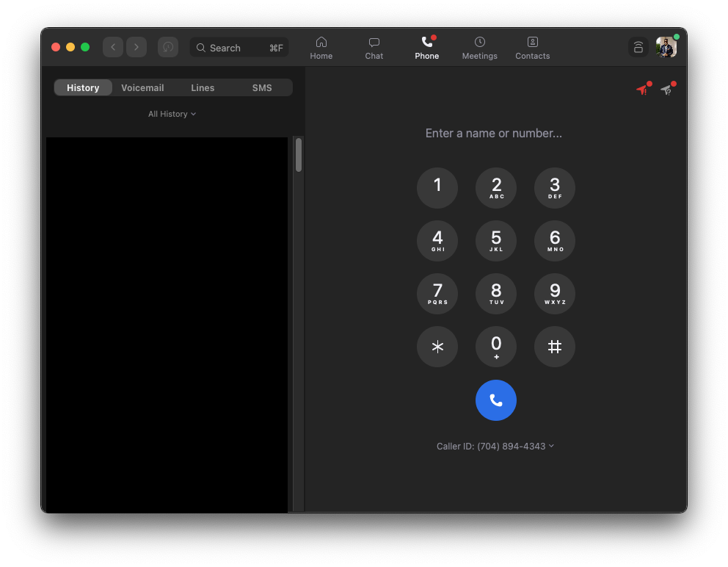
Task: Click the call history scrollbar thumb
Action: (x=299, y=155)
